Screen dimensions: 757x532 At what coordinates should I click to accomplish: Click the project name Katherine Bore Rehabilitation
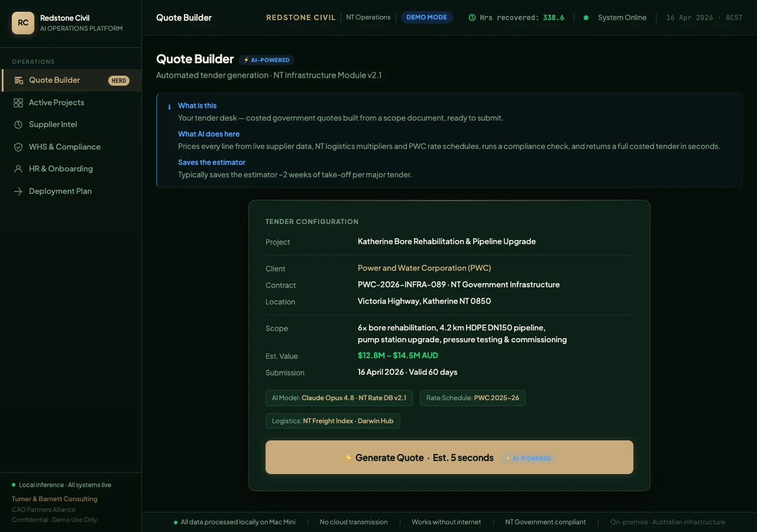pyautogui.click(x=447, y=242)
